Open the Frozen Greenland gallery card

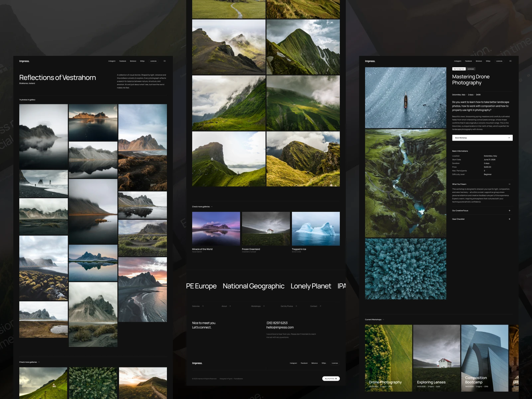pos(266,232)
